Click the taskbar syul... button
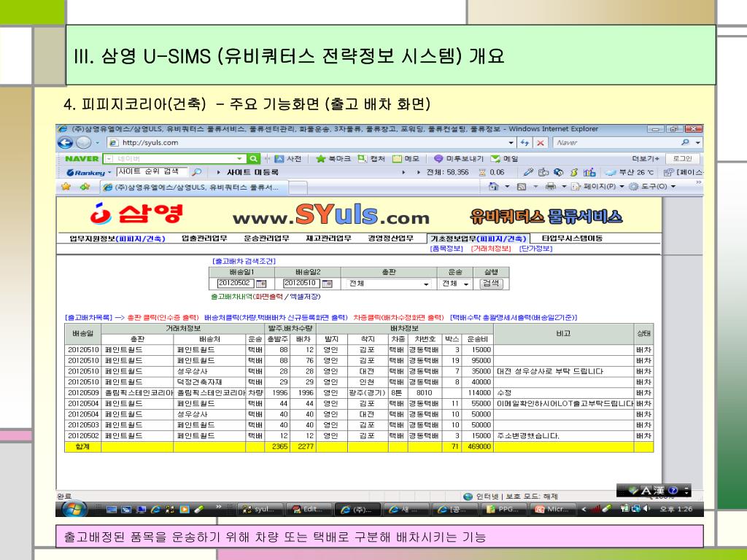The width and height of the screenshot is (747, 560). pos(260,509)
